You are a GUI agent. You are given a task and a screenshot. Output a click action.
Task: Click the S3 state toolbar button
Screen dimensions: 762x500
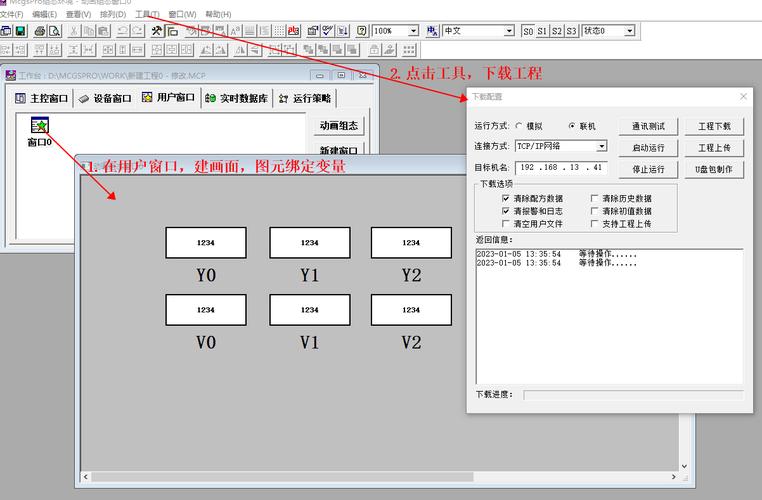point(571,31)
